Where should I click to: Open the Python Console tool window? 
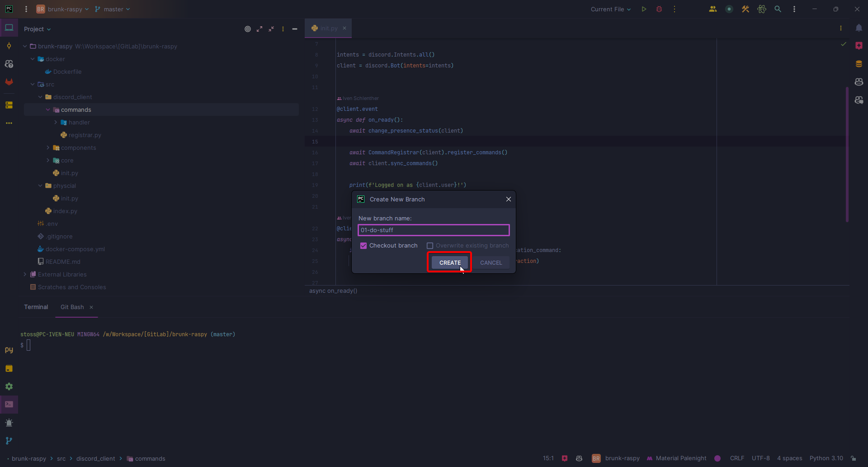click(9, 350)
